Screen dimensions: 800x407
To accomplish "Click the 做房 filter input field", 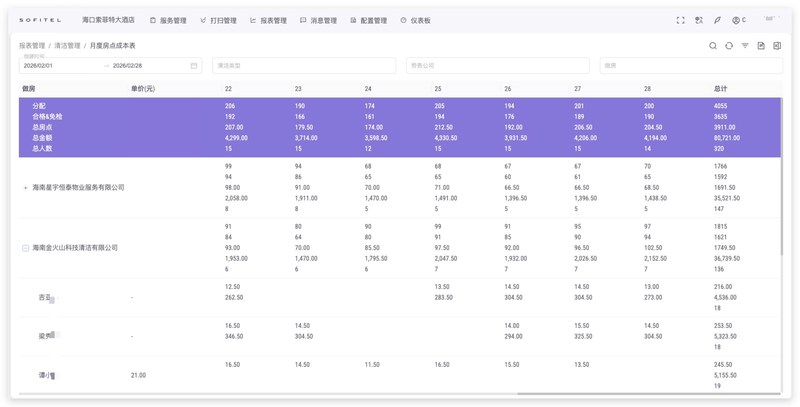I will (x=690, y=66).
